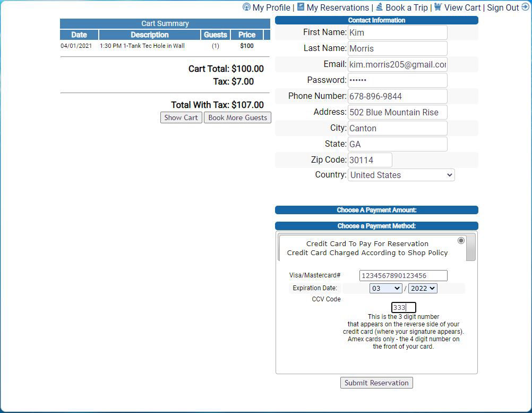Image resolution: width=532 pixels, height=413 pixels.
Task: Open My Reservations in the top menu
Action: click(337, 7)
